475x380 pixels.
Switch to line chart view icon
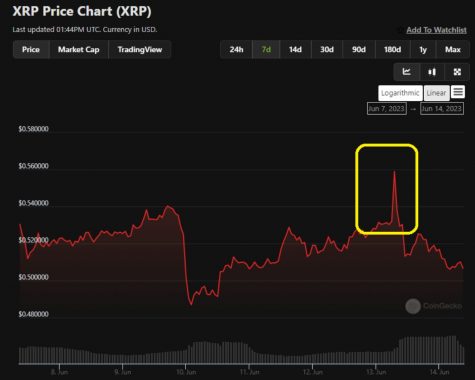406,72
